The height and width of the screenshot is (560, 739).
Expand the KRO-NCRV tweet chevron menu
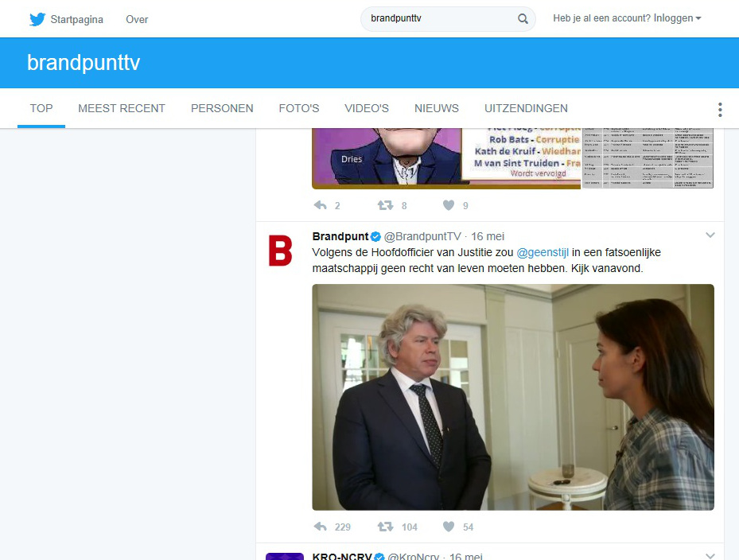point(710,556)
